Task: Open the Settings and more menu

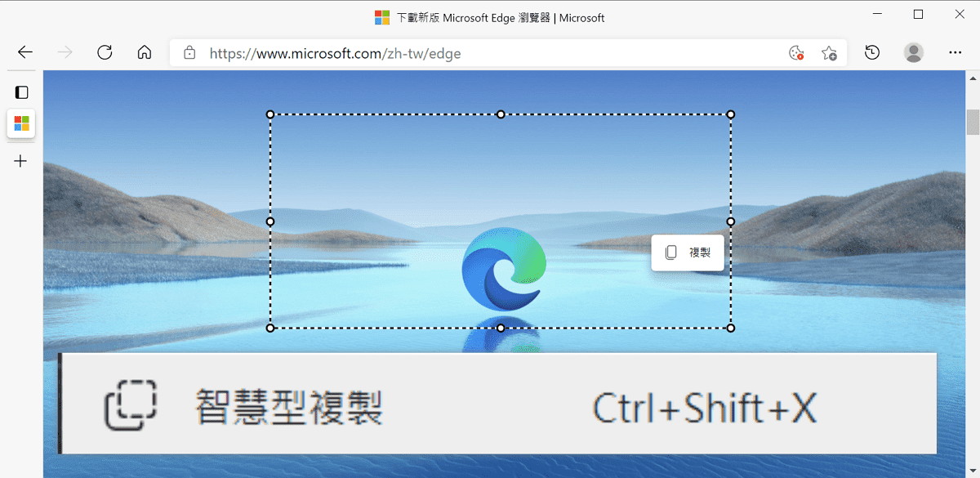Action: (x=955, y=52)
